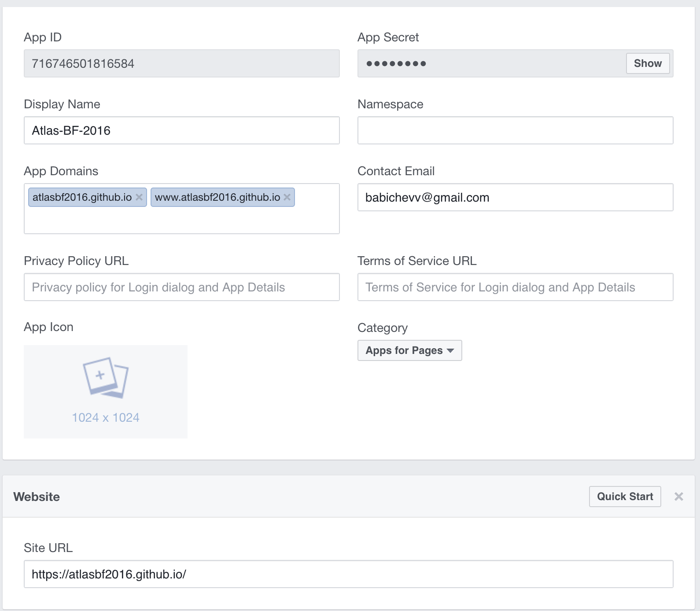Click the Contact Email field

point(515,197)
